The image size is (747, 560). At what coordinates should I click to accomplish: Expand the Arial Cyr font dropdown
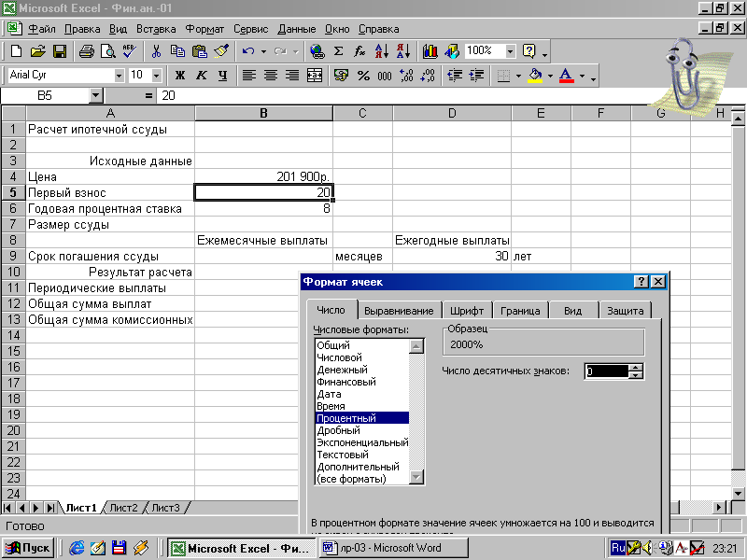pyautogui.click(x=120, y=76)
